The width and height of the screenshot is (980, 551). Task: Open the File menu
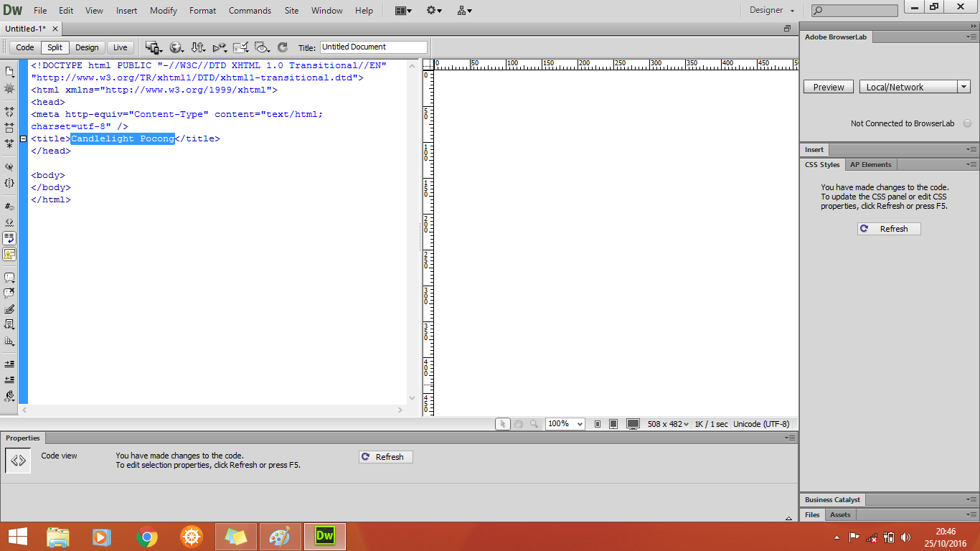click(x=40, y=11)
